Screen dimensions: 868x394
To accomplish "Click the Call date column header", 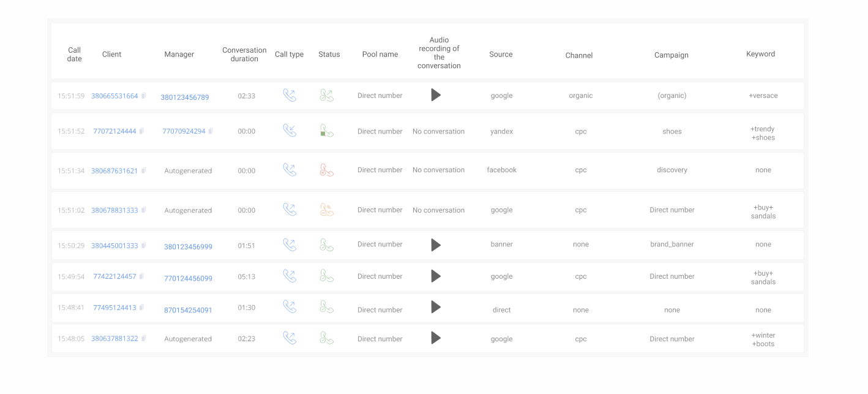I will point(74,55).
